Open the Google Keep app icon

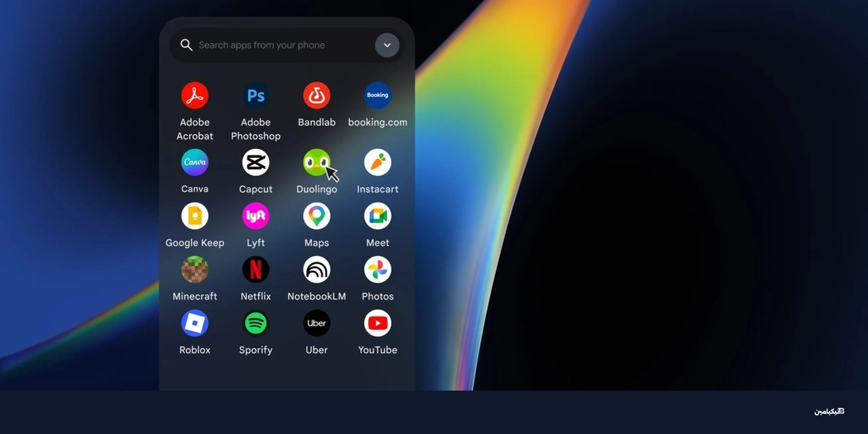(x=195, y=216)
